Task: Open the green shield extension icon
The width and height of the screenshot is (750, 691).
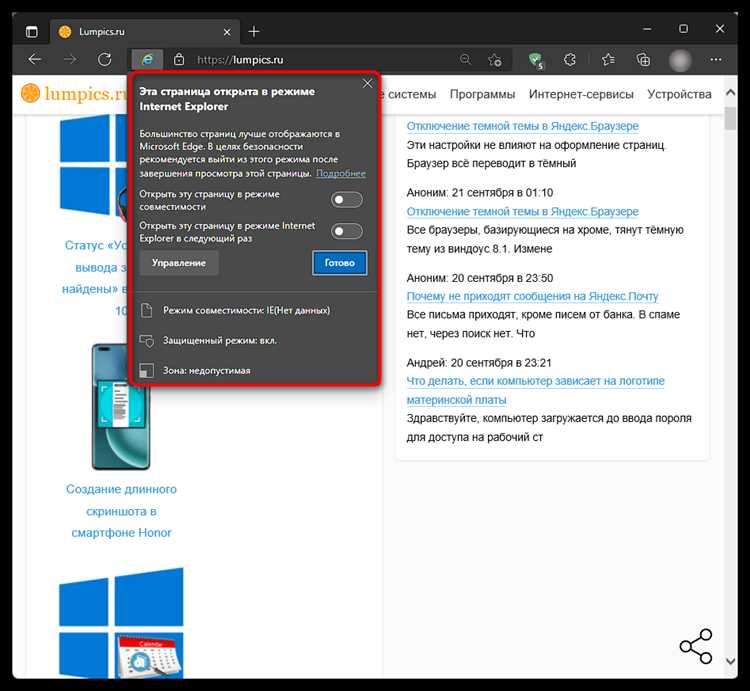Action: click(x=537, y=60)
